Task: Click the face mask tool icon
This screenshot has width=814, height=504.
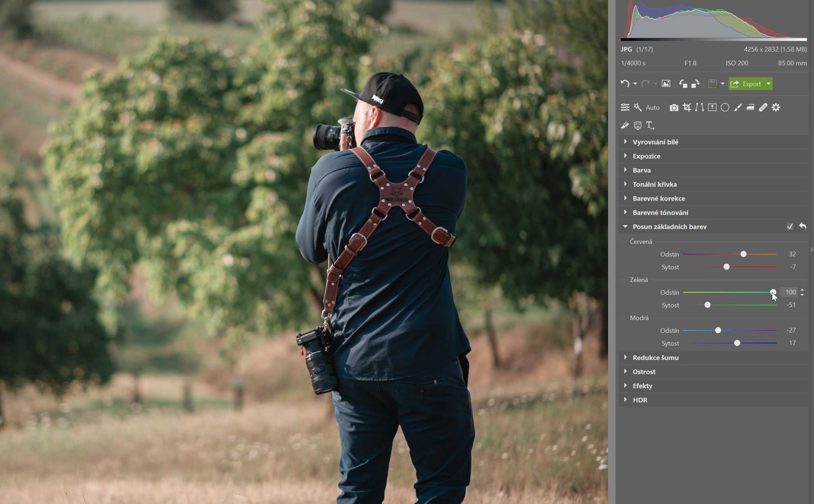Action: point(638,126)
